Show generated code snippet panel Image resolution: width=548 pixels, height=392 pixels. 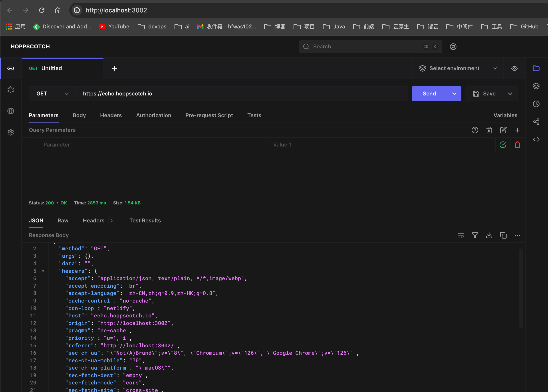click(x=536, y=139)
